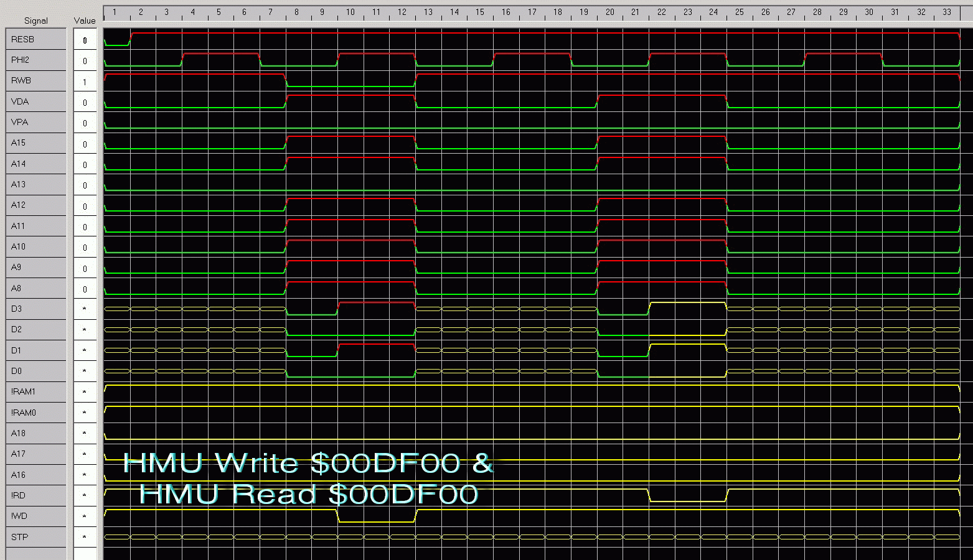
Task: Click the Signal column header
Action: [x=35, y=21]
